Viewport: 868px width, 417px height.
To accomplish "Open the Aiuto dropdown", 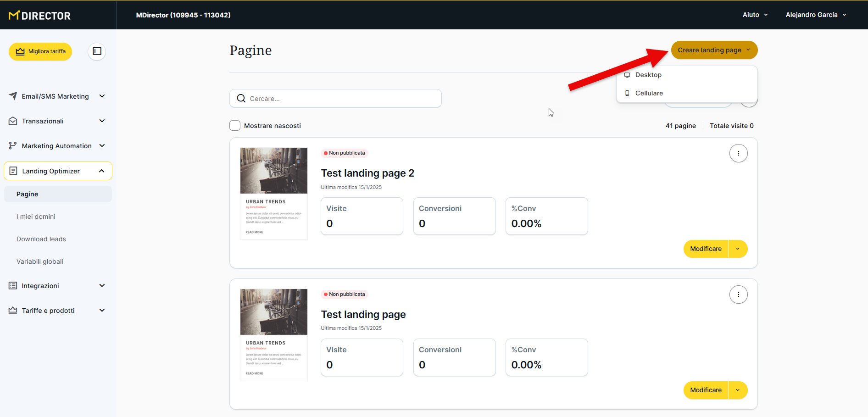I will pos(755,15).
